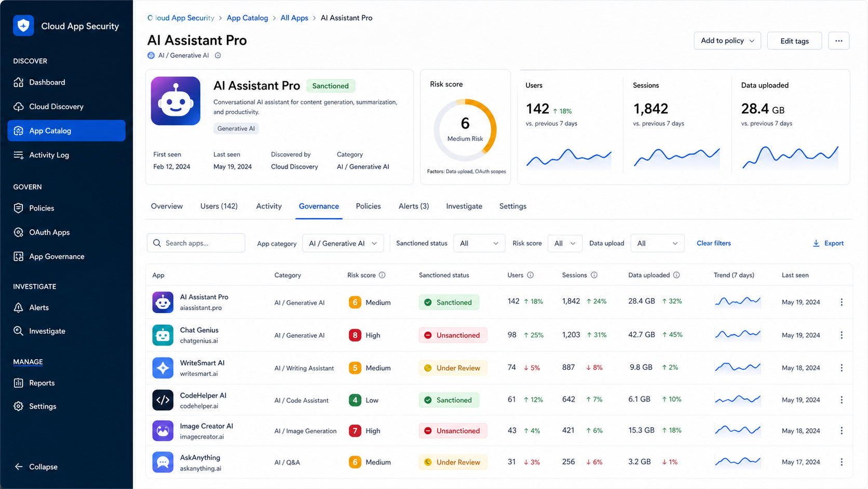Open the Alerts (3) tab
The image size is (868, 489).
coord(414,206)
